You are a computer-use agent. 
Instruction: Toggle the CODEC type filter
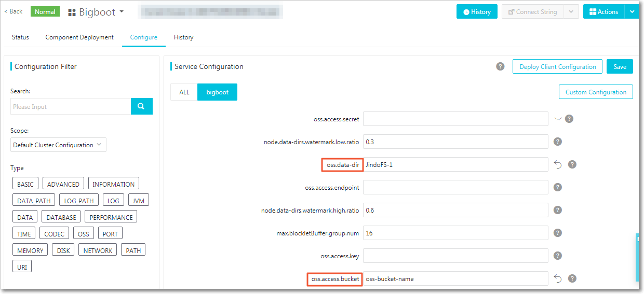click(x=55, y=234)
